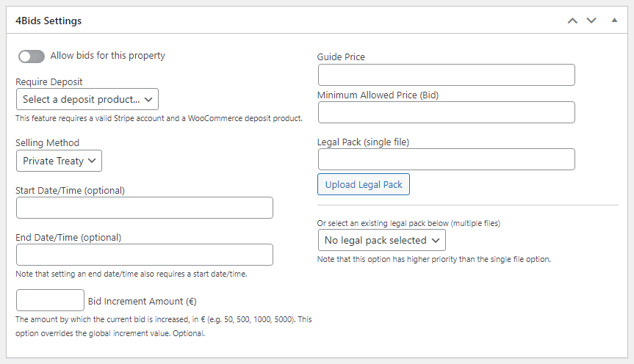Click into the Bid Increment Amount box
This screenshot has width=634, height=364.
50,300
